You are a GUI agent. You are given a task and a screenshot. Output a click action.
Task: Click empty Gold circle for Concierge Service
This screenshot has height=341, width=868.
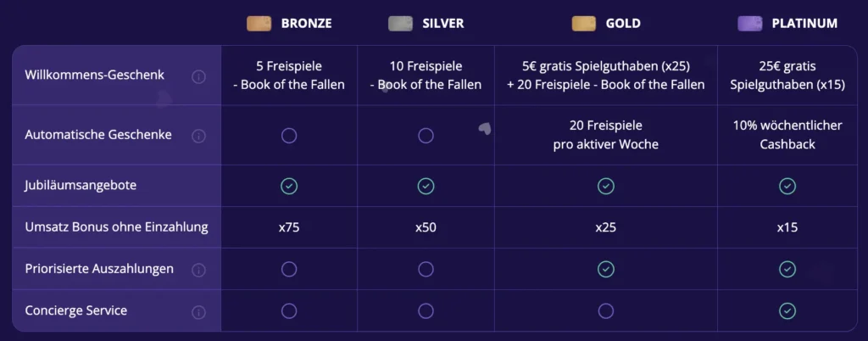pos(605,310)
